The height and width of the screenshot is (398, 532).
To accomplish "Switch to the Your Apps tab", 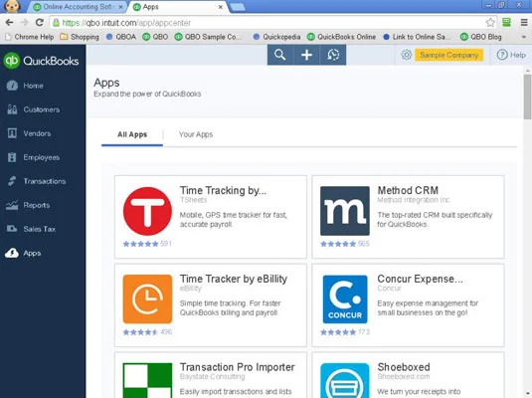I will (196, 134).
